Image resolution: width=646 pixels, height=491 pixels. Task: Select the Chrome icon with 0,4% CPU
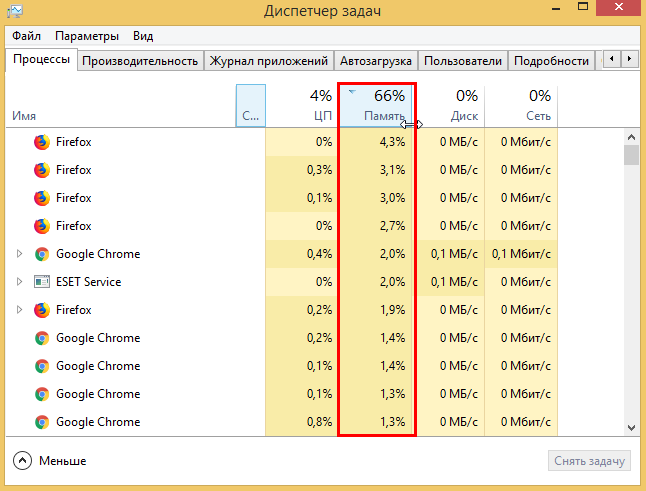tap(41, 254)
